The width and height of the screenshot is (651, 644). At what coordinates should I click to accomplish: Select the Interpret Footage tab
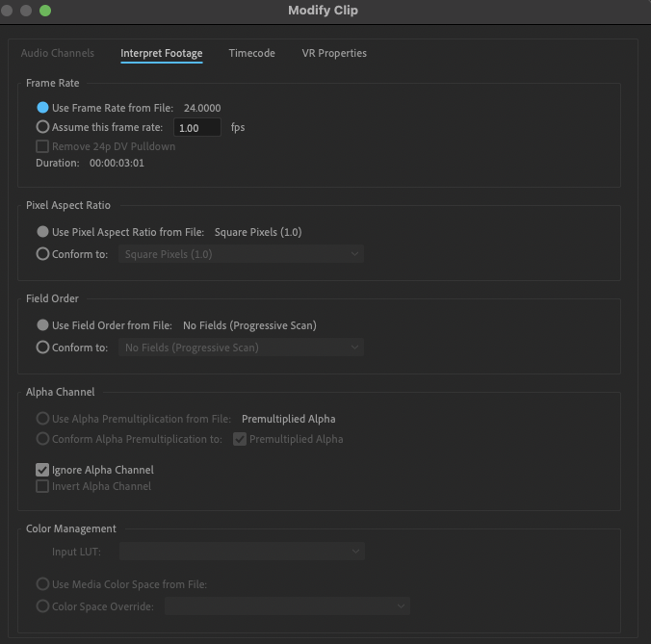161,53
